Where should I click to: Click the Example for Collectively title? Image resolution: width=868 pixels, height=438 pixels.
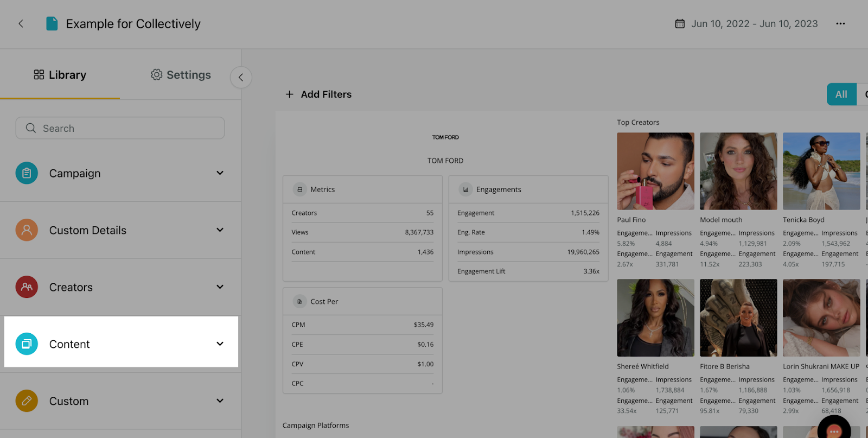[133, 24]
